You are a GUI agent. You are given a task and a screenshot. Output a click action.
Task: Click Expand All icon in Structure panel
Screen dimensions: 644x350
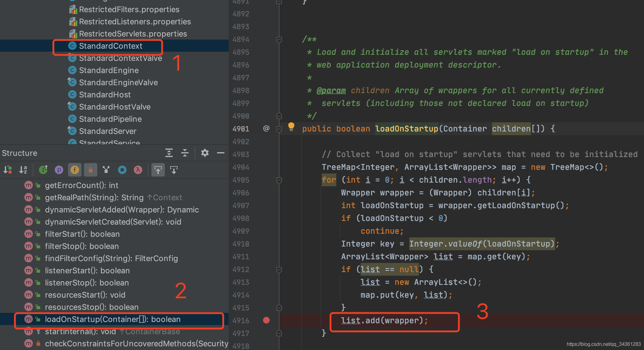169,153
